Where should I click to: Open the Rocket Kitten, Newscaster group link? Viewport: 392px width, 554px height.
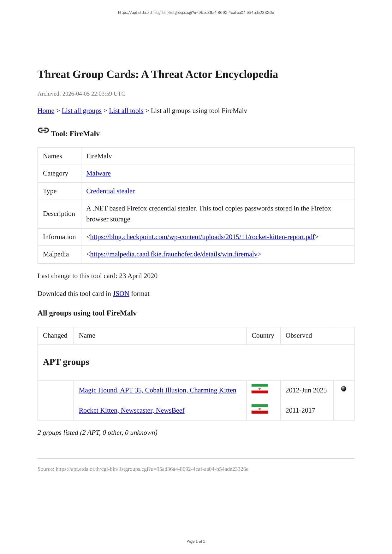coord(131,410)
